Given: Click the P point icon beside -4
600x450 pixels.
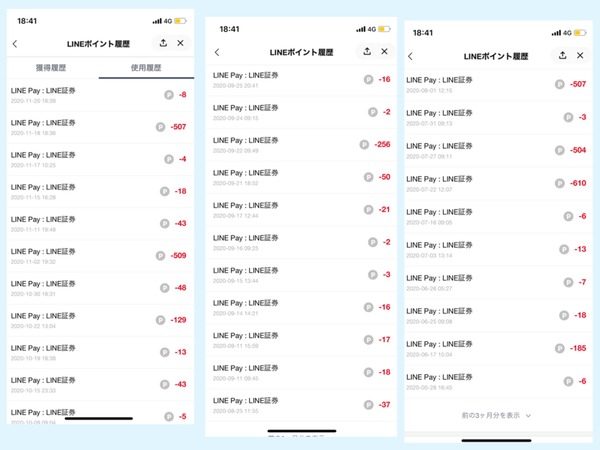Looking at the screenshot, I should click(x=169, y=159).
